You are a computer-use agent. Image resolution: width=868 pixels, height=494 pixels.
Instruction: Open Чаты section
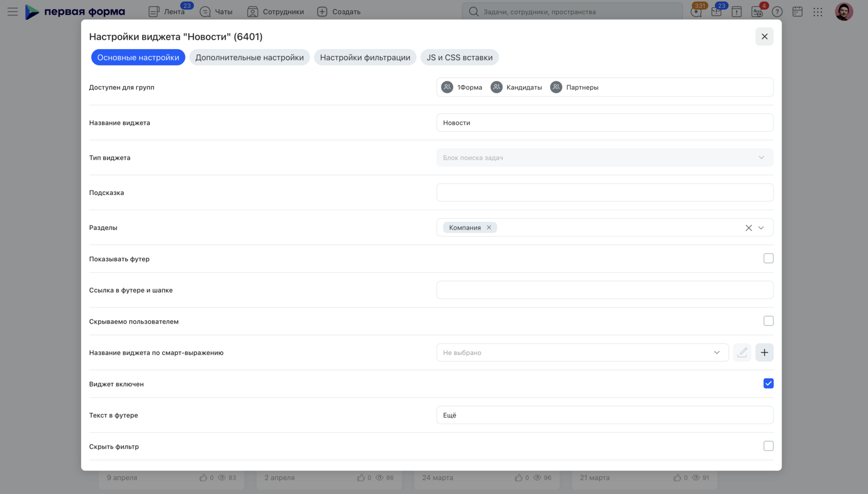coord(216,11)
